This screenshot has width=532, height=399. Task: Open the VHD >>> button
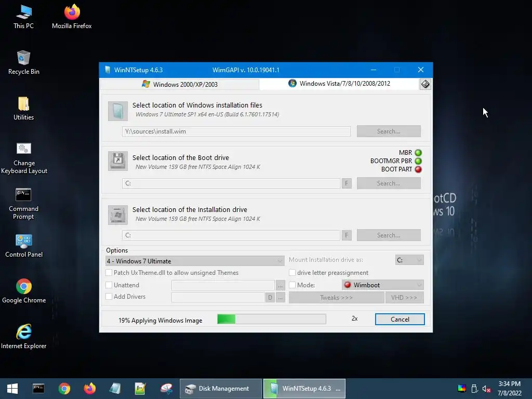(404, 297)
